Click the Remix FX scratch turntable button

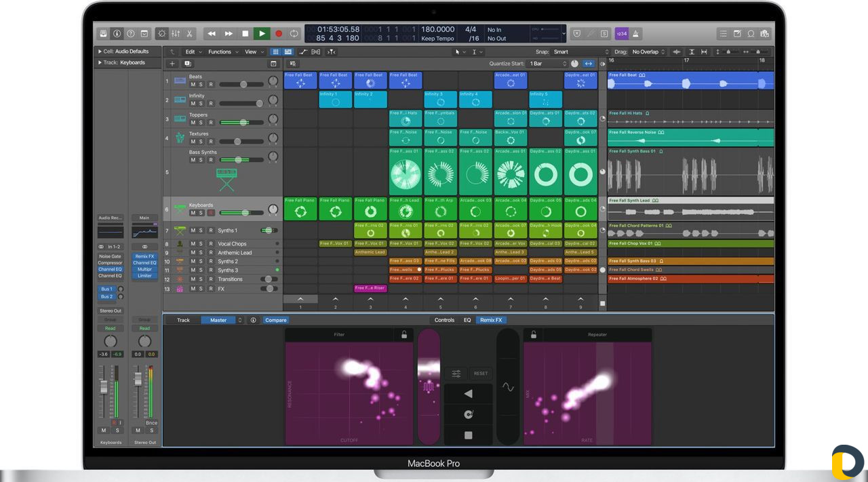(468, 414)
